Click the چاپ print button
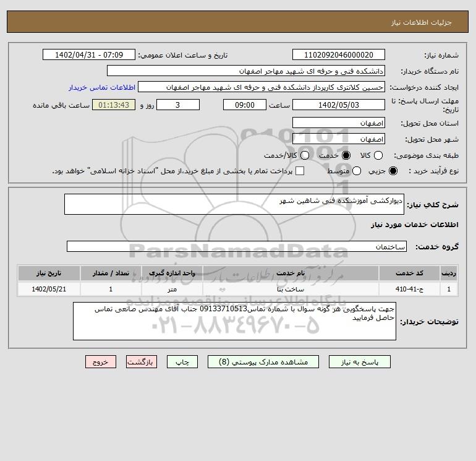 pos(182,362)
